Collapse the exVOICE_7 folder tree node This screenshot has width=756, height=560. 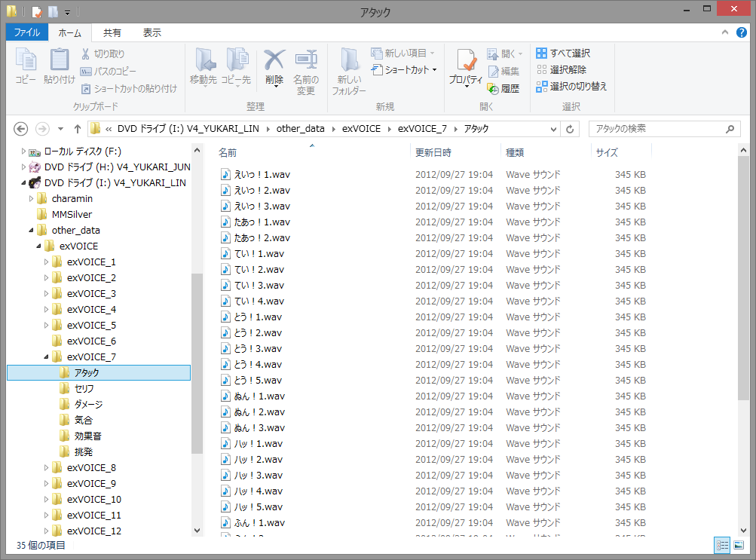coord(47,357)
